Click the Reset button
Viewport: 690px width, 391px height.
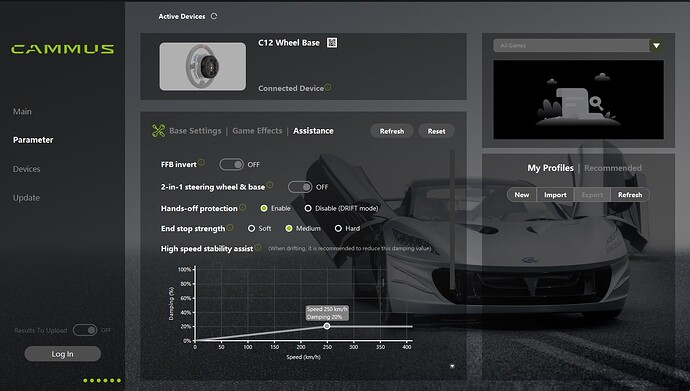436,131
